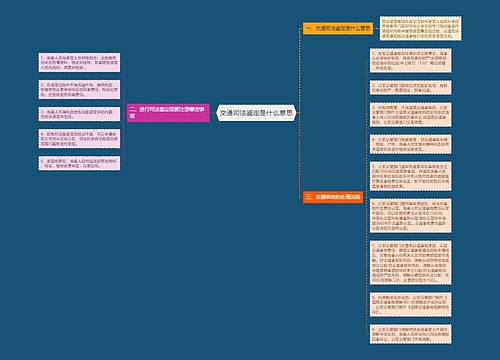Screen dimensions: 500x360
Task: Click peach step 1 mentioning "122" 电话报警
Action: (x=411, y=60)
